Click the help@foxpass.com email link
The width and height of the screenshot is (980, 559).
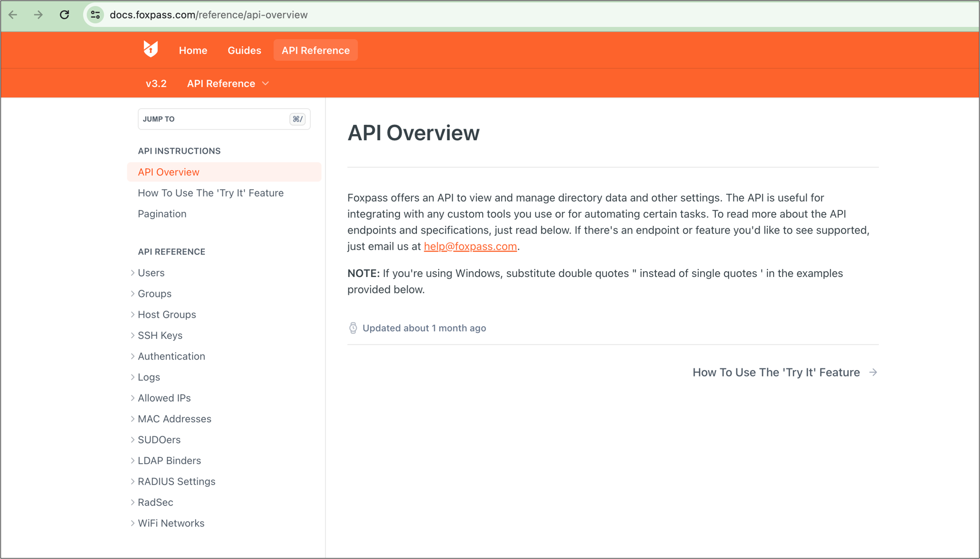click(x=470, y=246)
